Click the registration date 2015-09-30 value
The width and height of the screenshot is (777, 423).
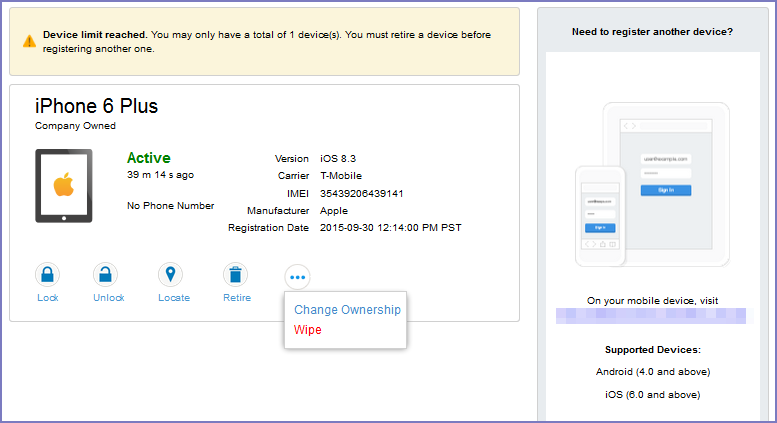[x=390, y=228]
